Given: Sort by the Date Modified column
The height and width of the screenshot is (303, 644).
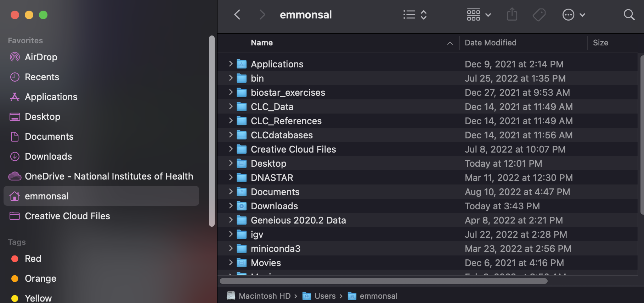Looking at the screenshot, I should pyautogui.click(x=490, y=43).
